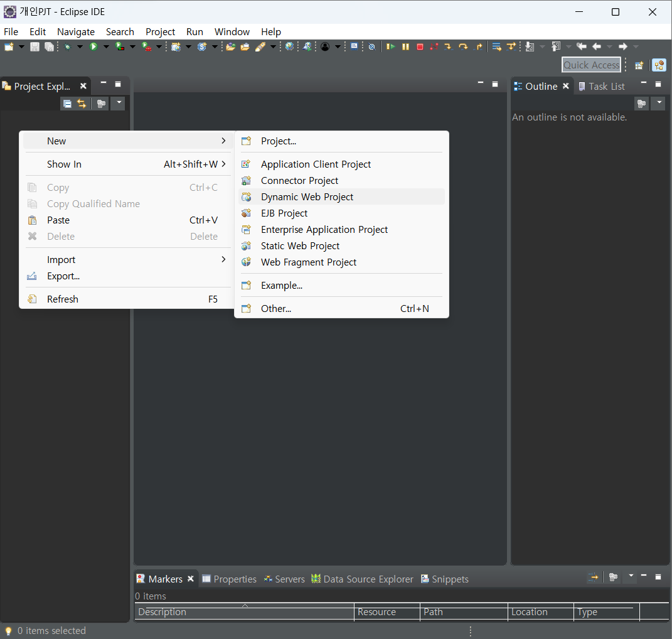Click the Launch Web Service Explorer icon
The image size is (672, 639).
tap(307, 46)
